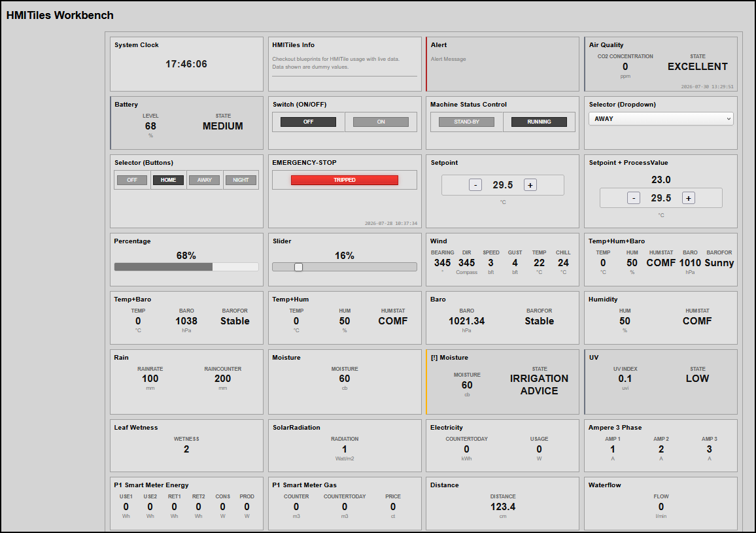Click the Sunny forecast in Temp+Hum+Baro
The width and height of the screenshot is (756, 533).
tap(719, 263)
